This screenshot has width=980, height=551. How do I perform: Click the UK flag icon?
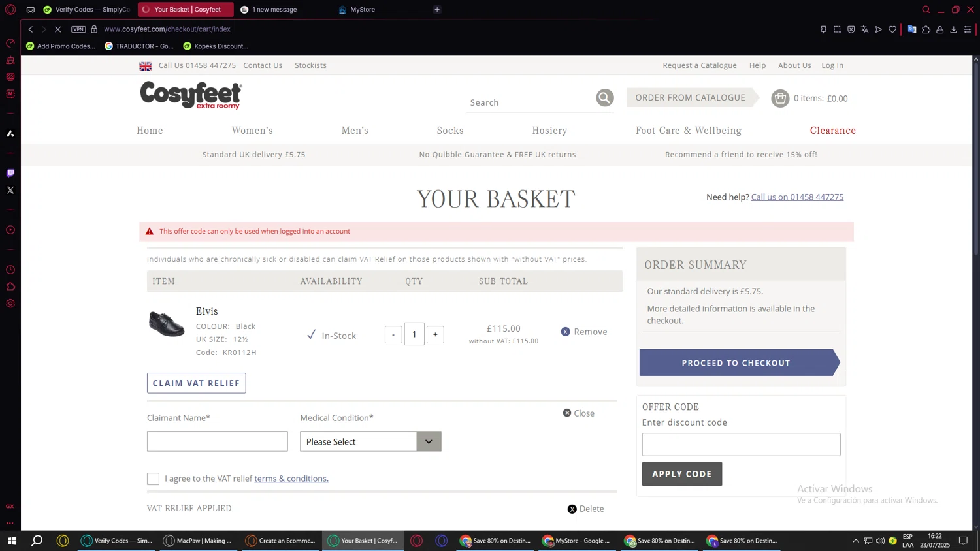(x=145, y=66)
